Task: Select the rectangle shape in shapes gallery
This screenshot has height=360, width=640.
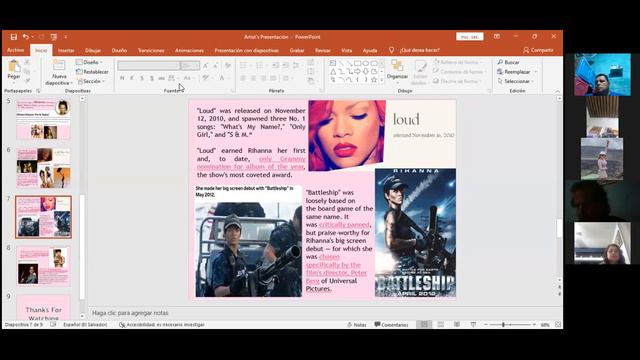Action: pos(358,63)
